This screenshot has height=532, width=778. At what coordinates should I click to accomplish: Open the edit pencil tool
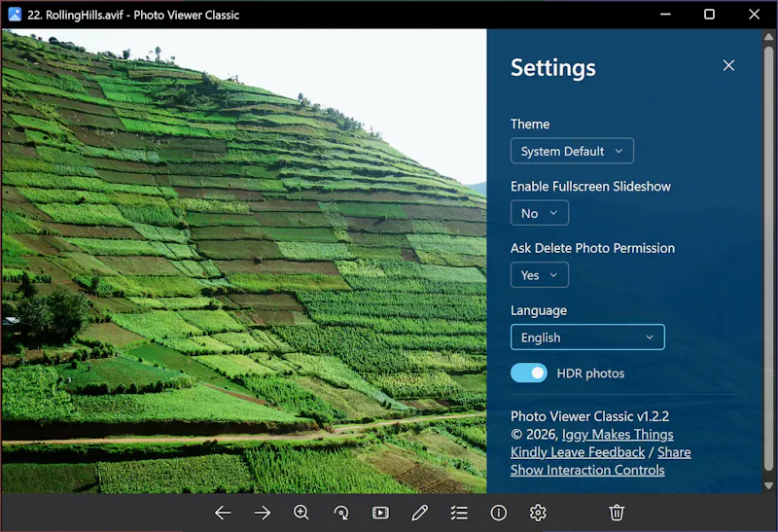tap(420, 513)
